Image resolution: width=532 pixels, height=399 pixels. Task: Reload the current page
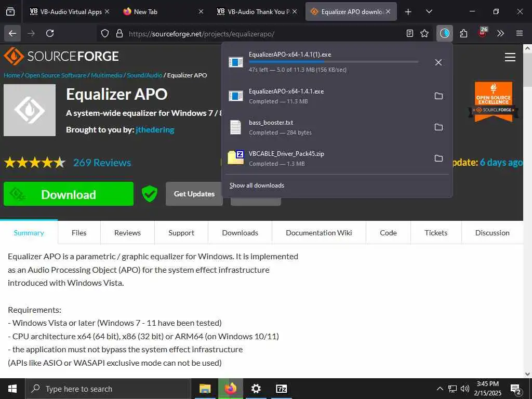[50, 33]
